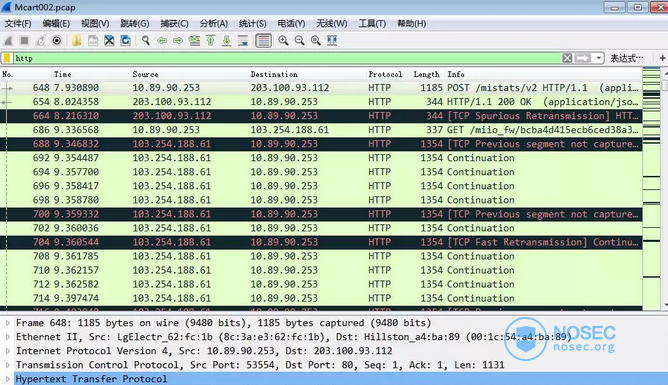Viewport: 668px width, 385px height.
Task: Jump to first packet icon
Action: (x=210, y=40)
